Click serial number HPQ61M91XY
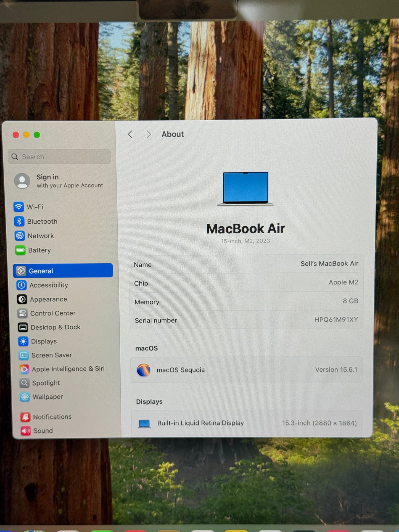Screen dimensions: 399x532 click(x=336, y=319)
